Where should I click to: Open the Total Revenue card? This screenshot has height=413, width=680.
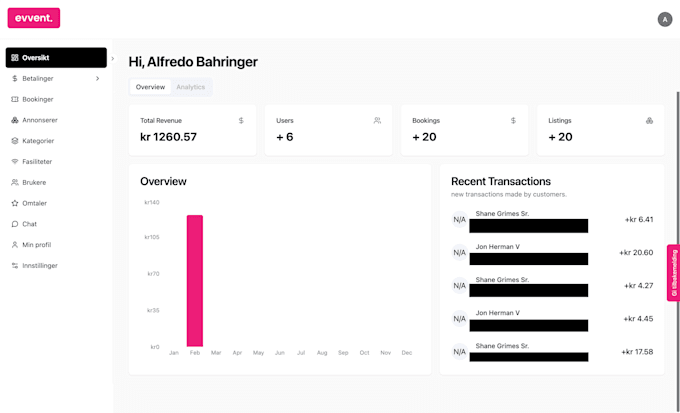(192, 130)
